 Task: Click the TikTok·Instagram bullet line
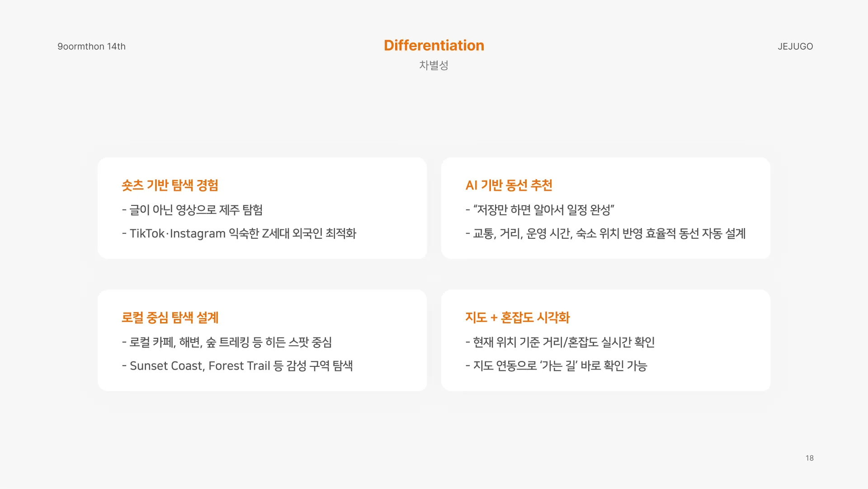[239, 233]
